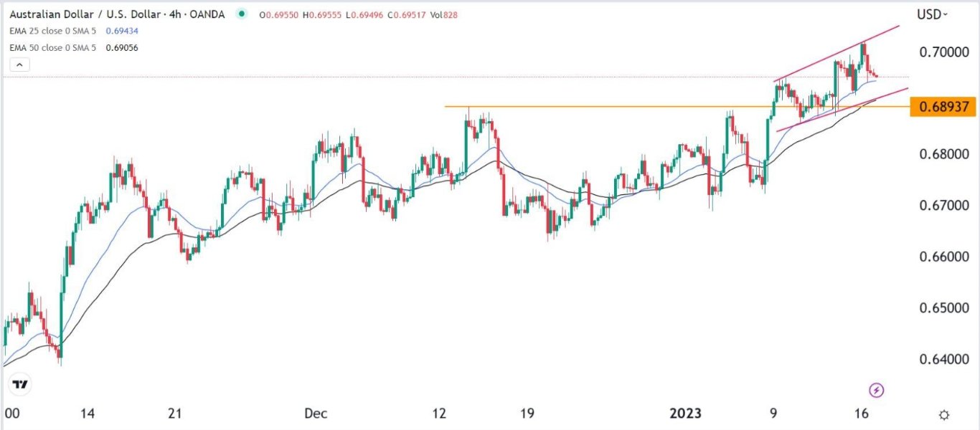The image size is (980, 430).
Task: Open the USD currency dropdown
Action: point(931,14)
